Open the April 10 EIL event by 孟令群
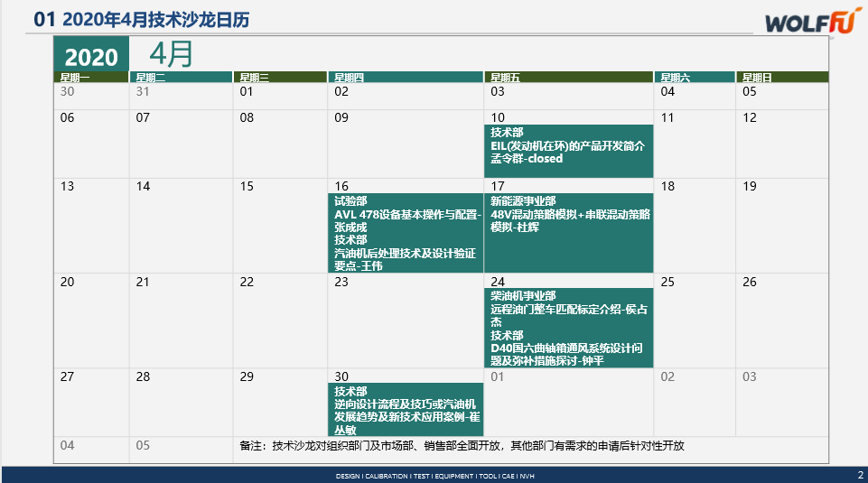Screen dimensions: 868x483 click(x=568, y=145)
